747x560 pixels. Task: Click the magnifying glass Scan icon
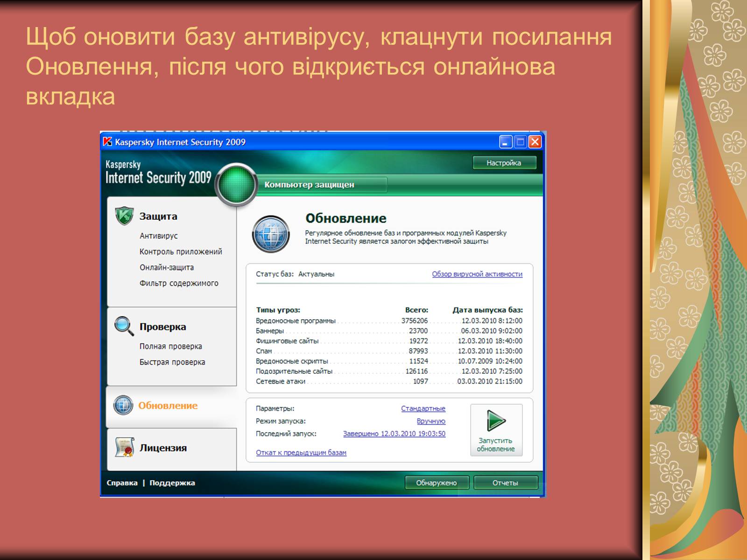pyautogui.click(x=124, y=326)
